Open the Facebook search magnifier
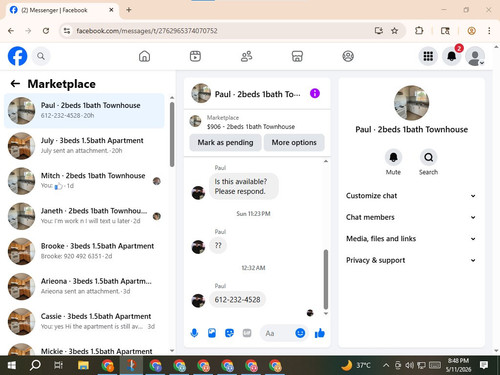 point(41,56)
